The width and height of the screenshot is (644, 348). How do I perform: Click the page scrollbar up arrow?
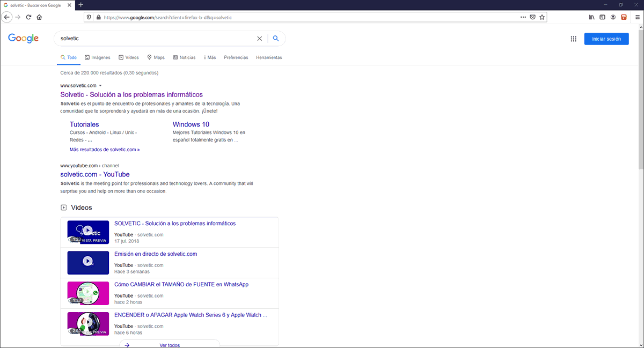click(x=641, y=27)
